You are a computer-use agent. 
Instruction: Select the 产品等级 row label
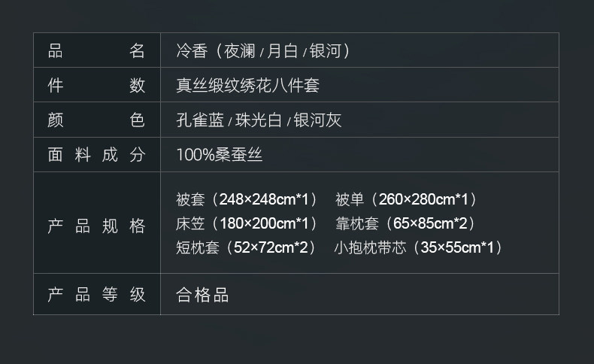click(x=96, y=295)
